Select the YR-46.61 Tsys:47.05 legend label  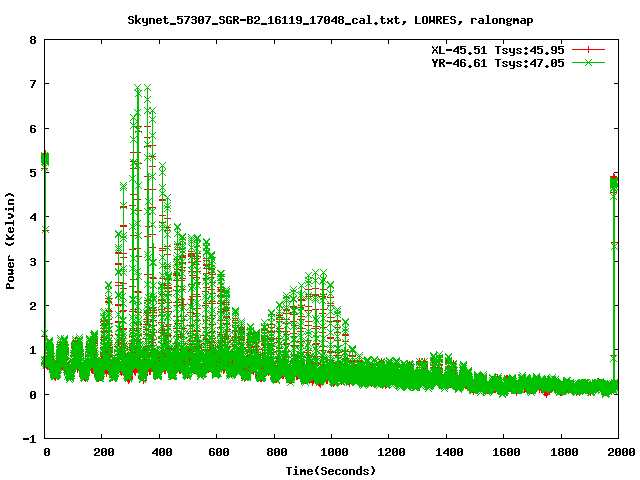pyautogui.click(x=498, y=63)
